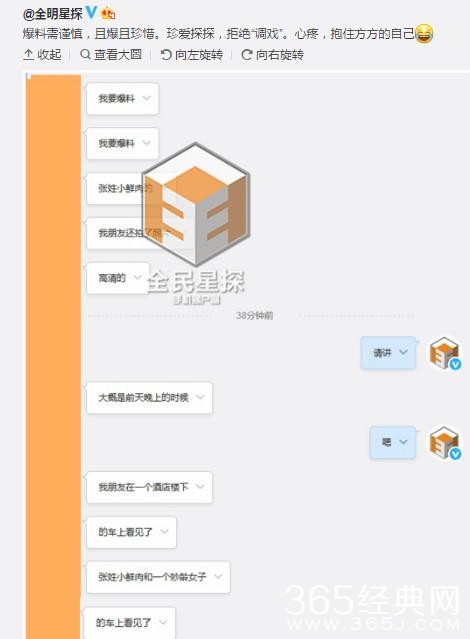Open the chevron on the 张姓小鲜肉和一个妙龄女子 message

(218, 576)
